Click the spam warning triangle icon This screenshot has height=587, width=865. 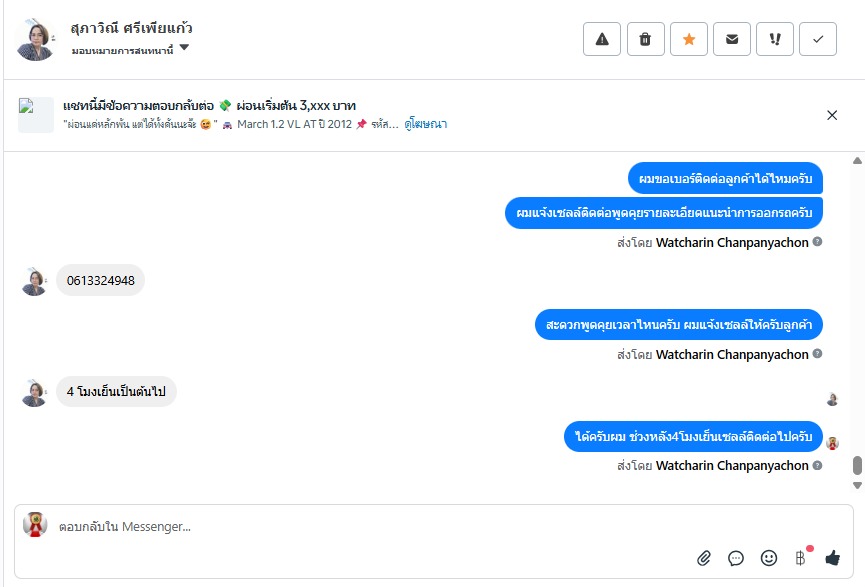[602, 39]
